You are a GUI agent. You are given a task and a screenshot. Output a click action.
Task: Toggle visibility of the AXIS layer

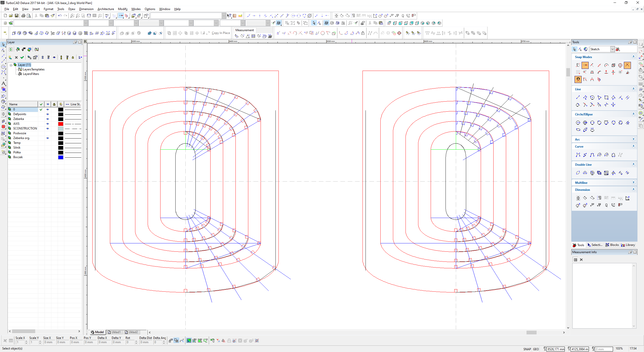point(48,124)
